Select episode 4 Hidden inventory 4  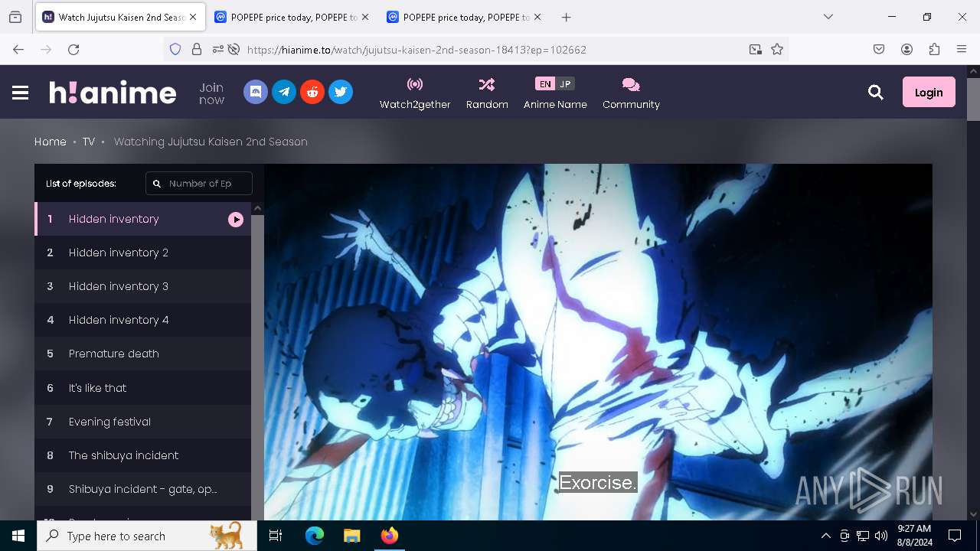(142, 320)
